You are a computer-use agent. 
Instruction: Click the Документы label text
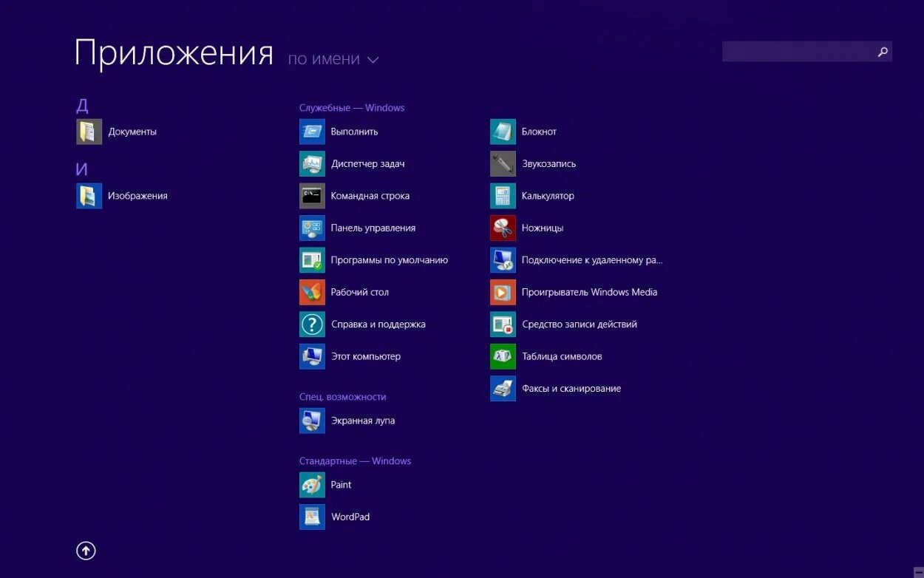[x=132, y=132]
